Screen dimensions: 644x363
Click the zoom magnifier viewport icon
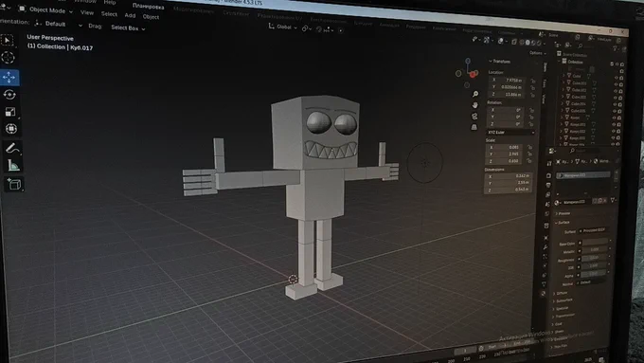[475, 94]
